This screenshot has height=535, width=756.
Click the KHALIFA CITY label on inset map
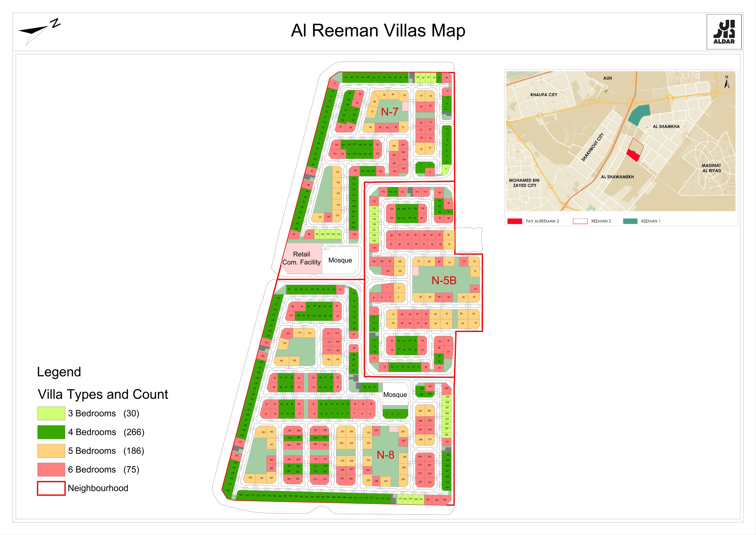(544, 95)
